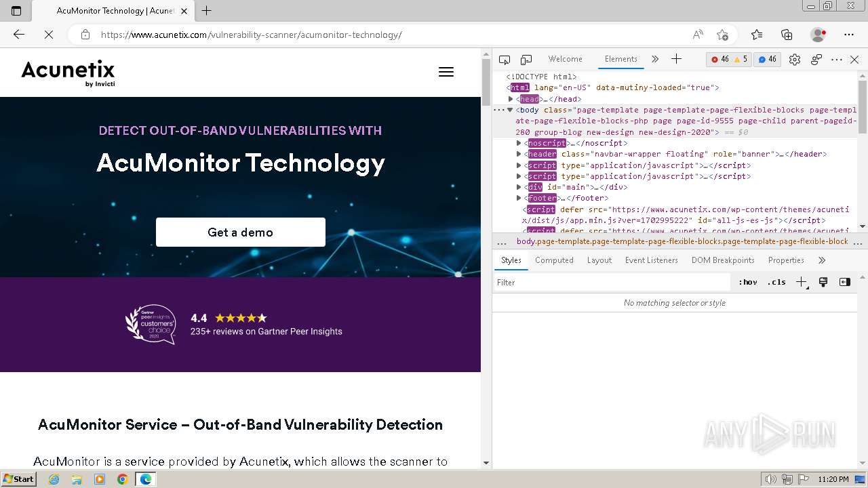Expand the footer element node
Viewport: 868px width, 488px height.
519,198
